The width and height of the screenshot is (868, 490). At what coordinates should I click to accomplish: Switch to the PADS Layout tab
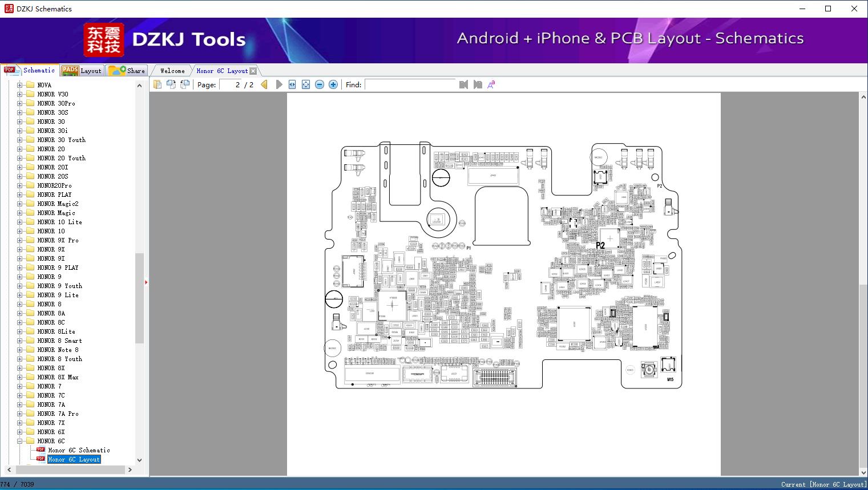point(81,71)
